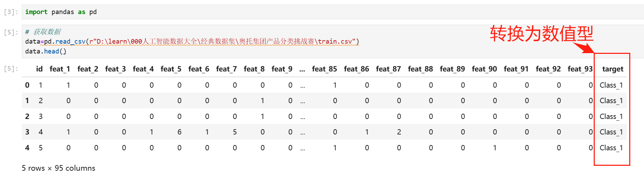This screenshot has height=176, width=644.
Task: Click the ellipsis column header
Action: pos(302,69)
